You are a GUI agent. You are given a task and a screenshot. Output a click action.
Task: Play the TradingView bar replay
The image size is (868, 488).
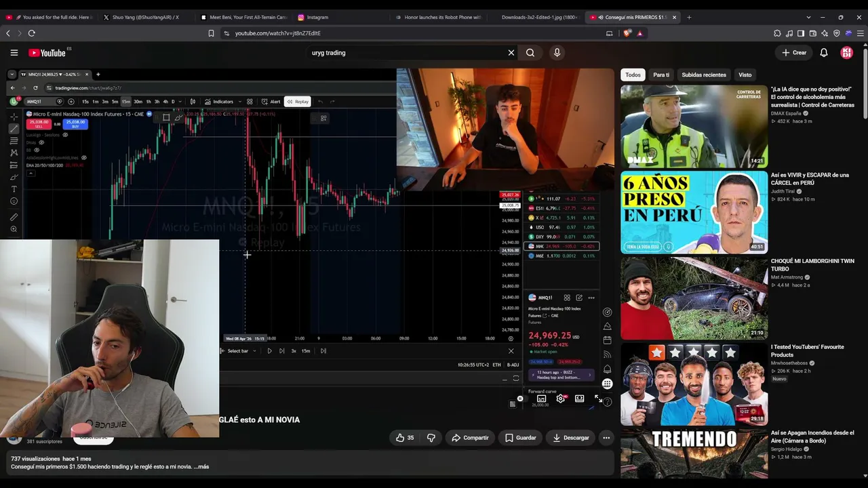coord(269,351)
